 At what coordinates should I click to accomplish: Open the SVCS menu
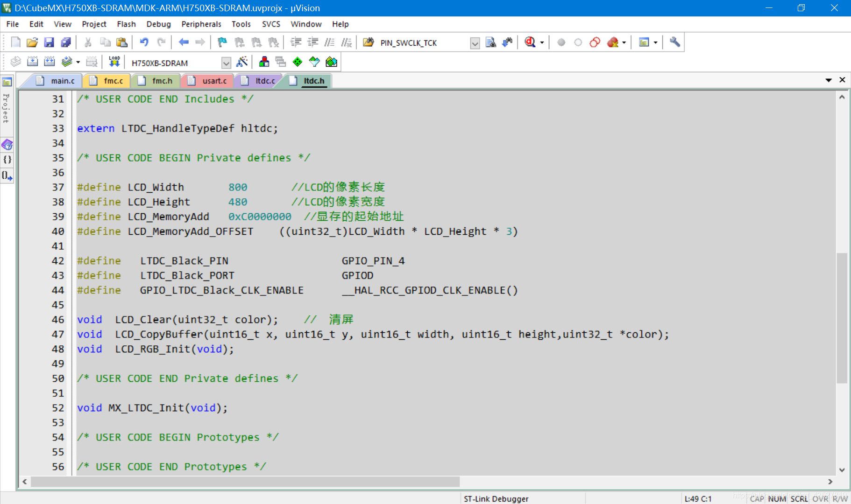click(271, 24)
